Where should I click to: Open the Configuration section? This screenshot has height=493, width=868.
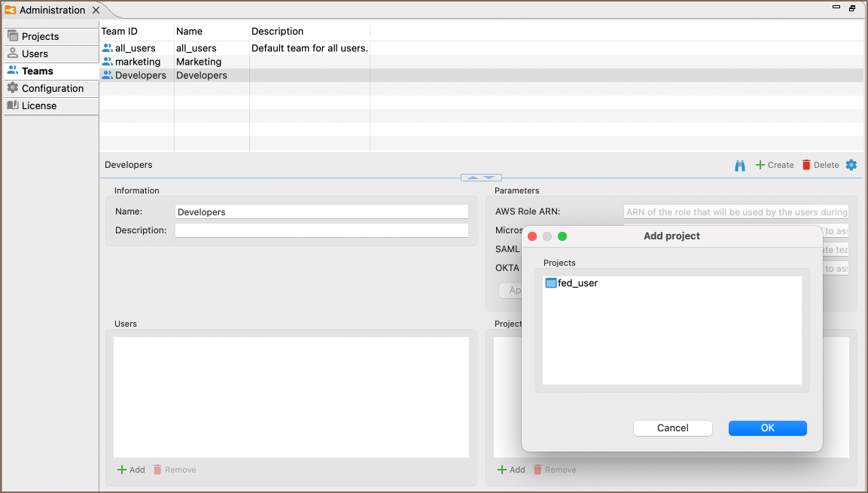pyautogui.click(x=52, y=88)
